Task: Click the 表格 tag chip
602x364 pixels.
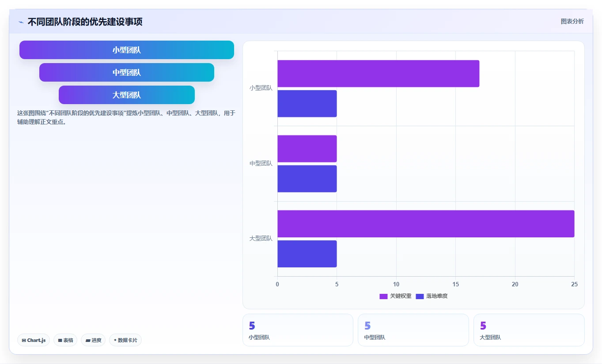Action: click(65, 340)
